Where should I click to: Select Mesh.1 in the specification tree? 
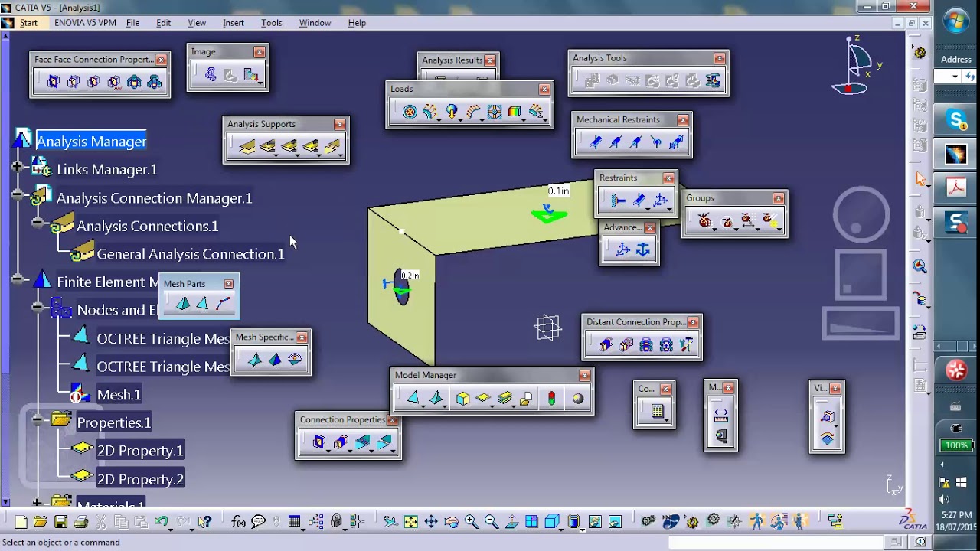(x=119, y=395)
